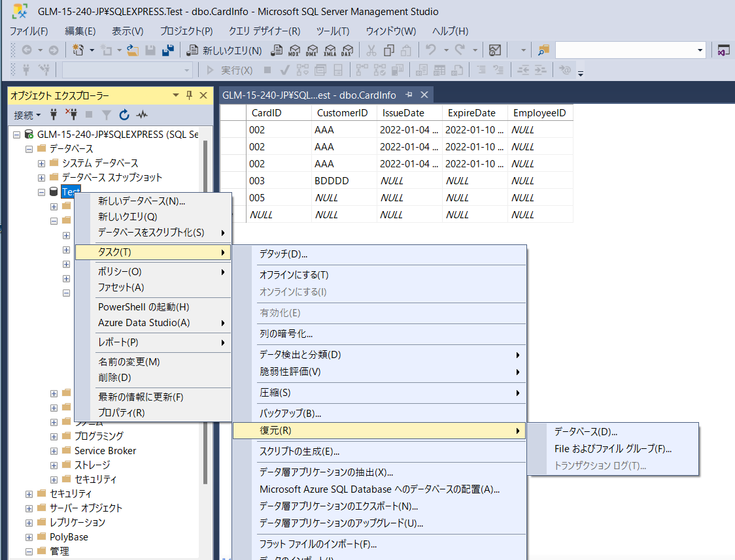The height and width of the screenshot is (560, 735).
Task: Click the Visual Studio icon at toolbar end
Action: [x=723, y=50]
